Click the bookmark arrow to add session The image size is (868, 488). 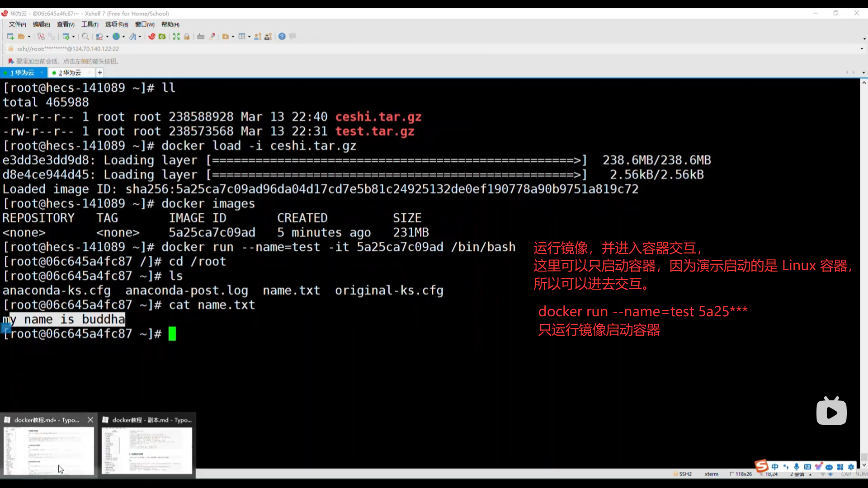tap(11, 61)
